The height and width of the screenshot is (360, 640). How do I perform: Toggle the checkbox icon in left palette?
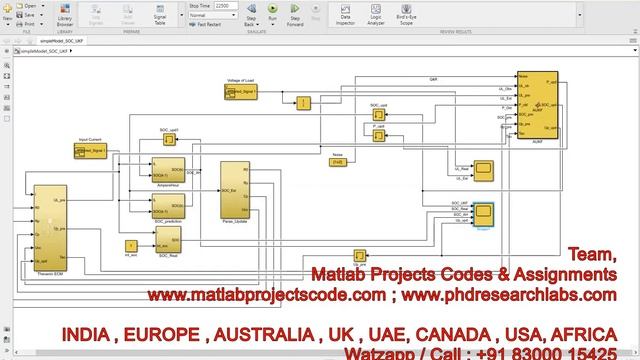pyautogui.click(x=7, y=118)
